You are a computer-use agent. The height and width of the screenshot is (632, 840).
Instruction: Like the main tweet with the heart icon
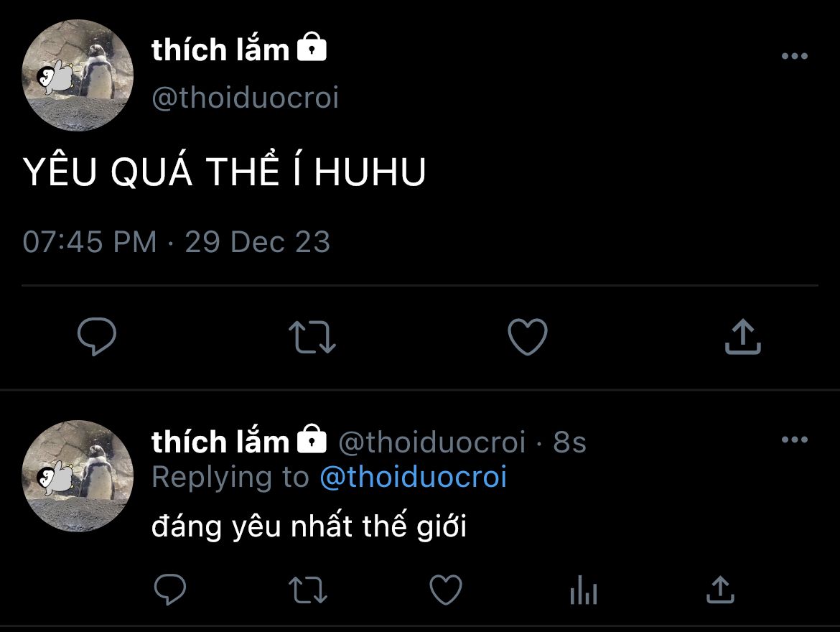point(528,337)
